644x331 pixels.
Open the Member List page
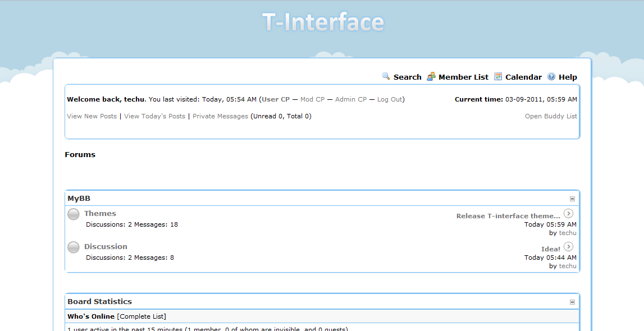click(463, 77)
